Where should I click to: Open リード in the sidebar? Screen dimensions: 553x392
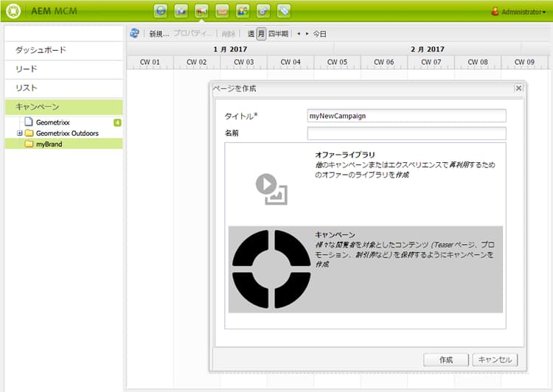click(64, 69)
